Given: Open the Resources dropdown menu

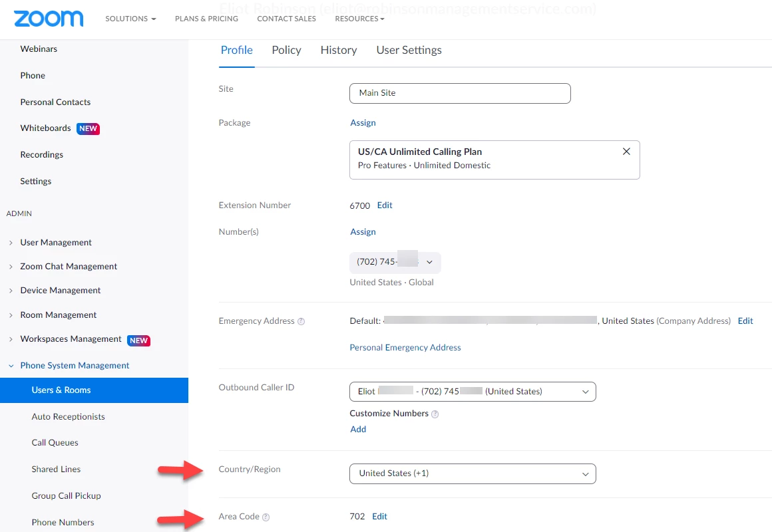Looking at the screenshot, I should click(x=359, y=19).
